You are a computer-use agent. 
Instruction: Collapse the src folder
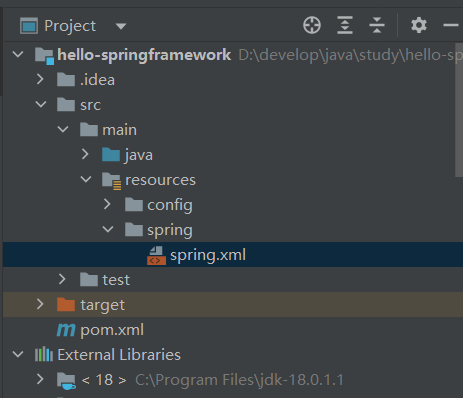[41, 104]
